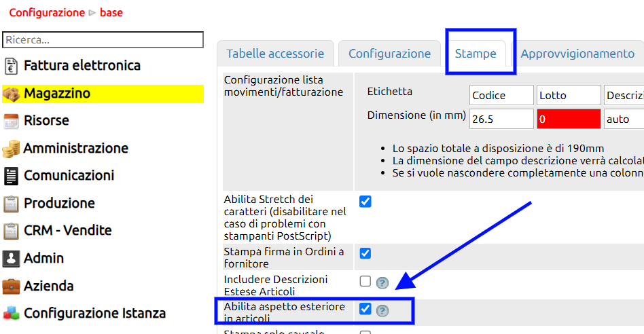
Task: Click the Configurazione breadcrumb link
Action: click(47, 12)
